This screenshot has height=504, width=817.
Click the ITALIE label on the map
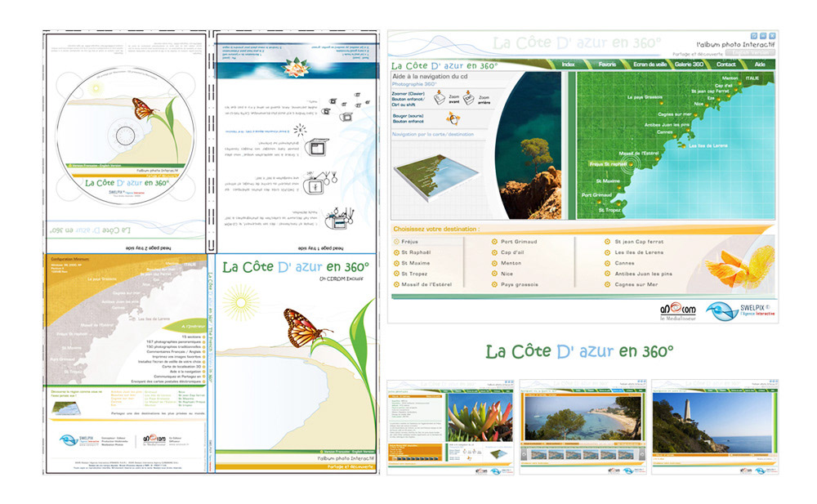(752, 78)
